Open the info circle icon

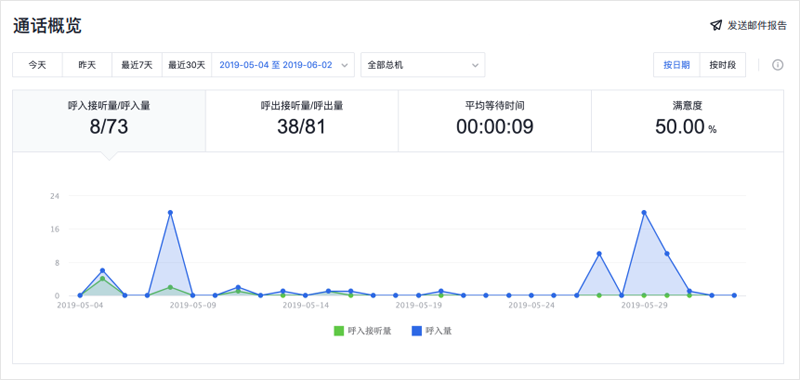pos(778,65)
